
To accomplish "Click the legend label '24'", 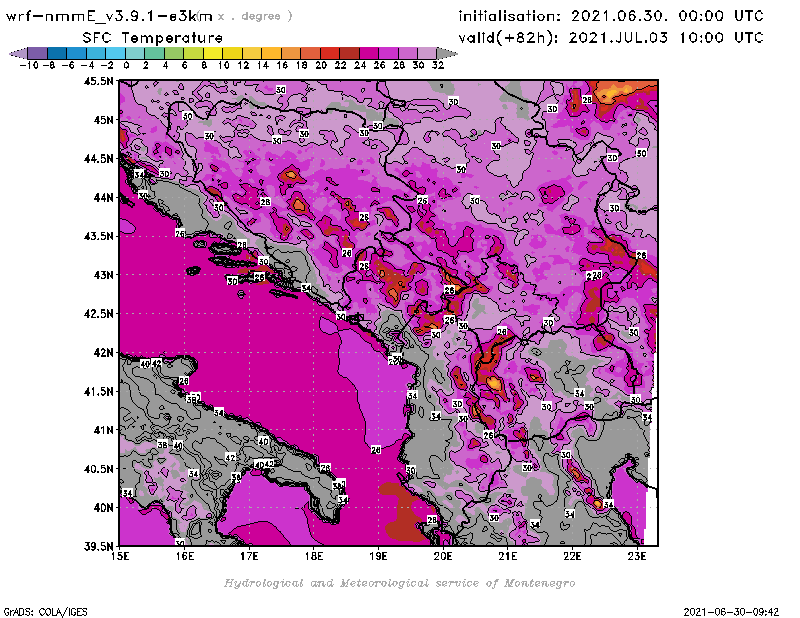I will 360,65.
